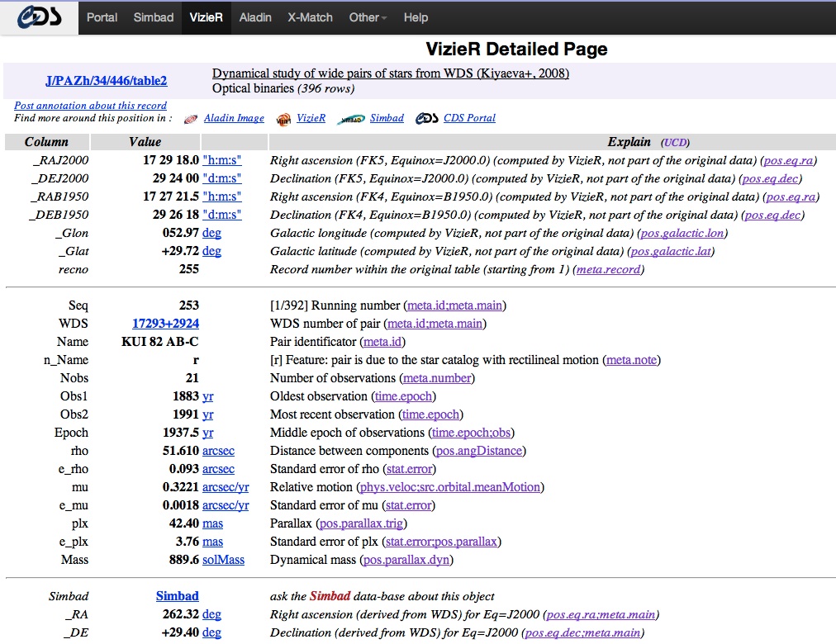This screenshot has height=644, width=836.
Task: Open time.epoch link for Oldest observation
Action: click(x=404, y=396)
